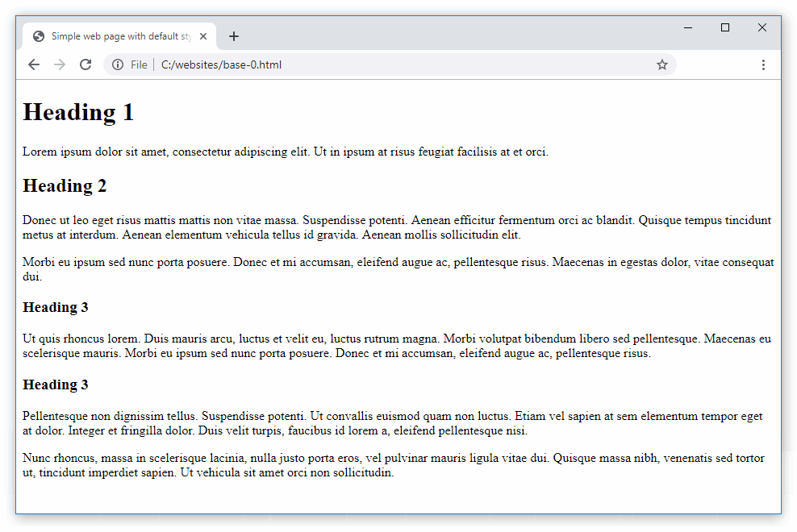The image size is (797, 532).
Task: Open the site information icon beside File
Action: (x=118, y=64)
